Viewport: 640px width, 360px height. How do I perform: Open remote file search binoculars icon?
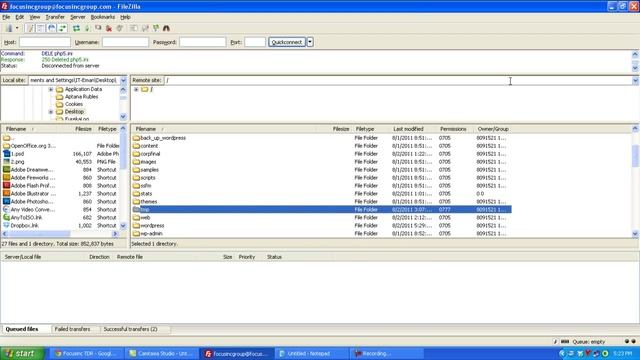[x=167, y=28]
